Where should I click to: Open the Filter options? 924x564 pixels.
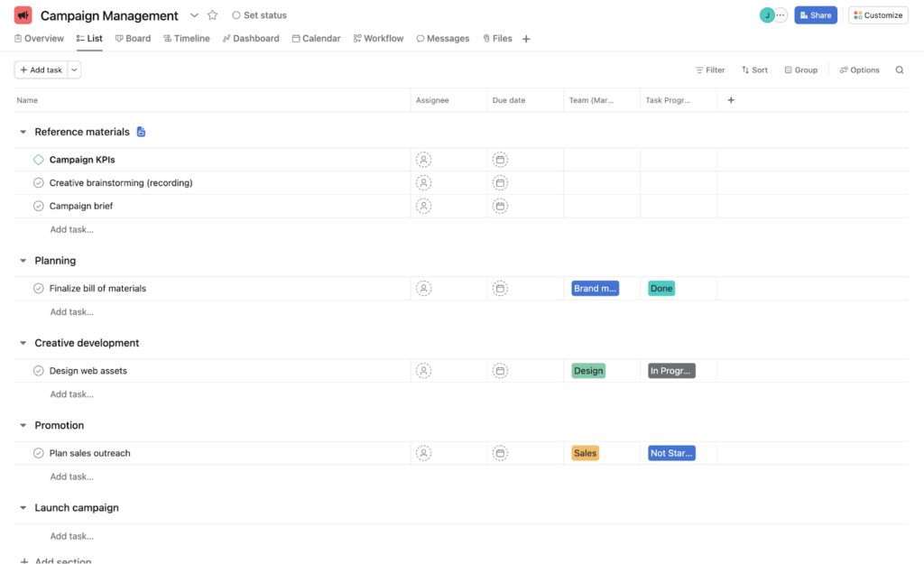pyautogui.click(x=710, y=70)
